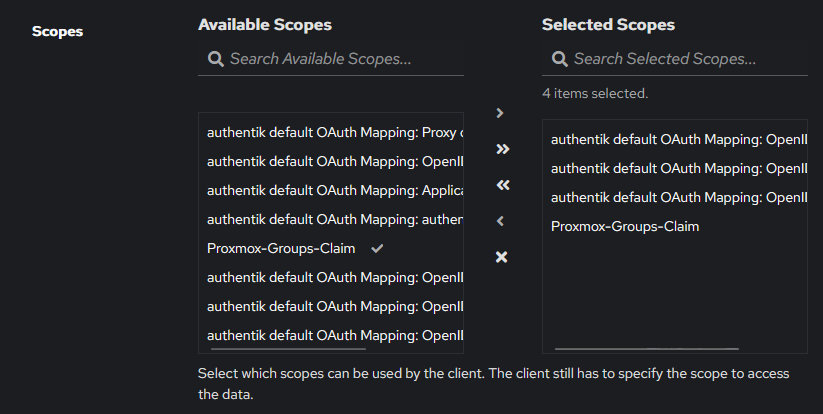Click the single left-arrow remove selected button
Screen dimensions: 823x414
[500, 221]
